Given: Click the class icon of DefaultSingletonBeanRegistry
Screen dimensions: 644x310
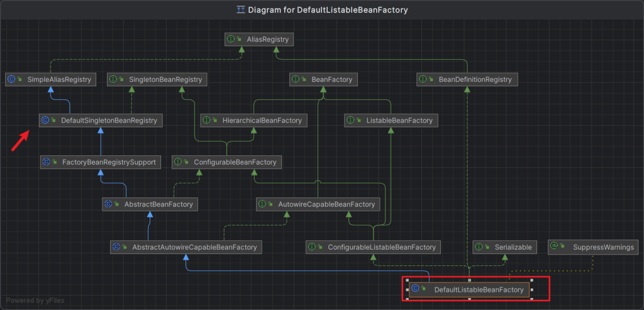Looking at the screenshot, I should 45,119.
